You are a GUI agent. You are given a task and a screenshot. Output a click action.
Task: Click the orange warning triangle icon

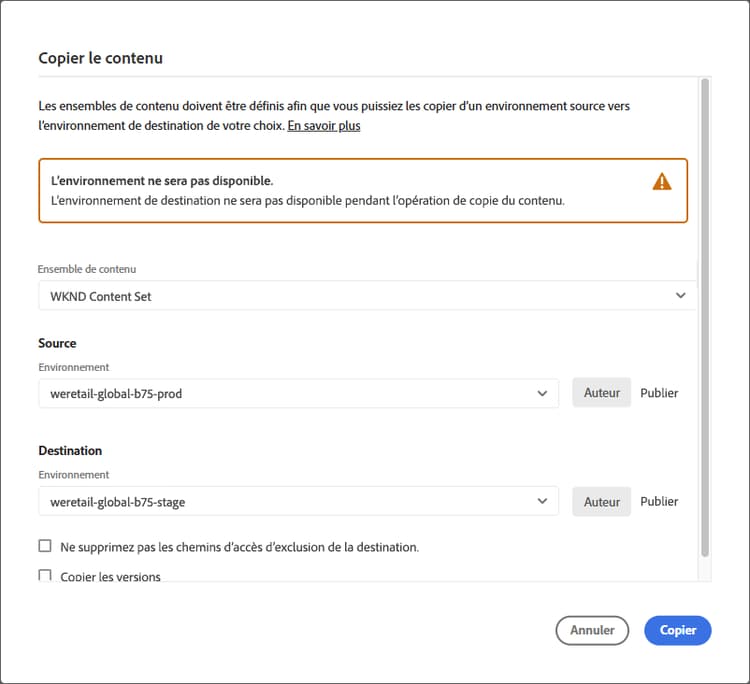[x=662, y=181]
